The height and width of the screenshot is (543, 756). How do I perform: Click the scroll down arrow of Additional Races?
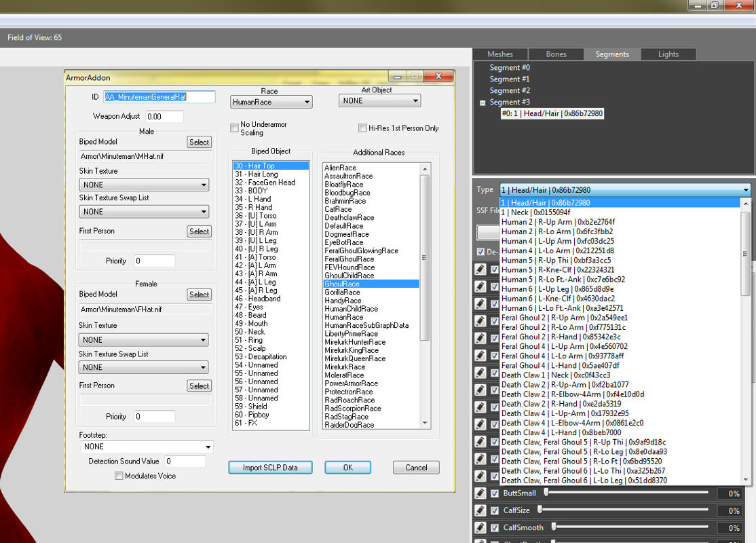425,423
